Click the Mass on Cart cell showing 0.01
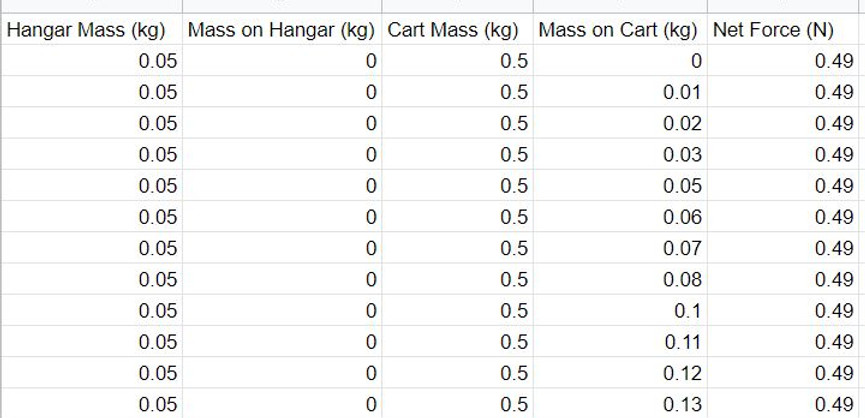This screenshot has height=418, width=865. [x=620, y=92]
